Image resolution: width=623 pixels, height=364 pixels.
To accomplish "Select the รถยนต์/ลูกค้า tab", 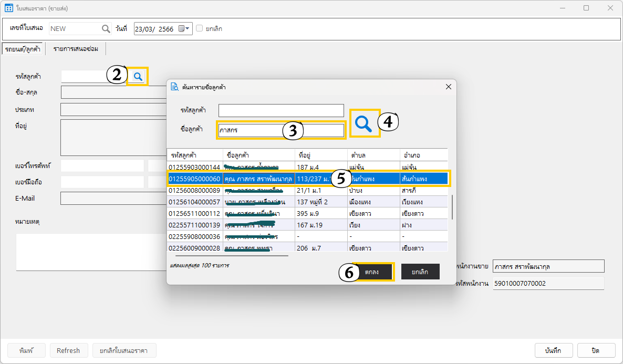I will (x=23, y=49).
